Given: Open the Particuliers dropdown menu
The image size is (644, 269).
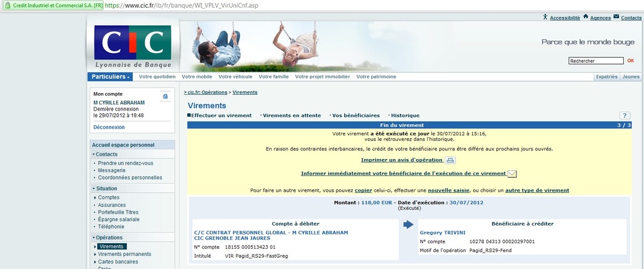Looking at the screenshot, I should 110,77.
